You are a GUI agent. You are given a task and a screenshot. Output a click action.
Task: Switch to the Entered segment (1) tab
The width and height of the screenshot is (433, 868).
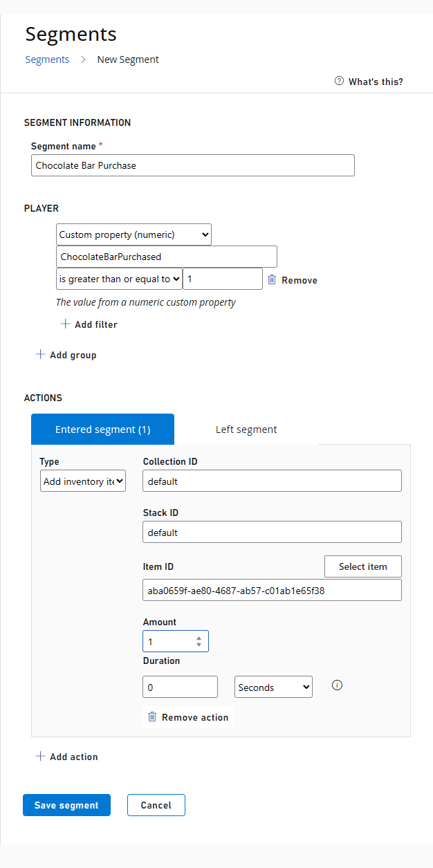[102, 429]
